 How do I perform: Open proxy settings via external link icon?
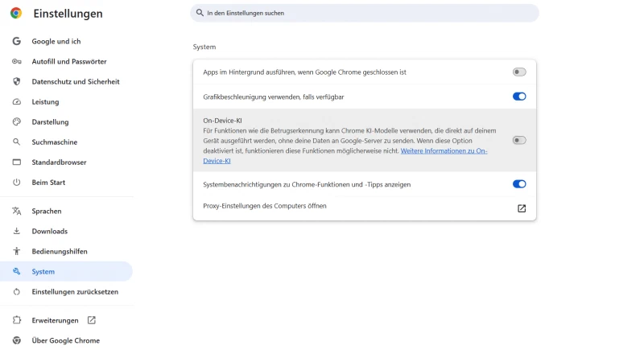click(x=522, y=208)
